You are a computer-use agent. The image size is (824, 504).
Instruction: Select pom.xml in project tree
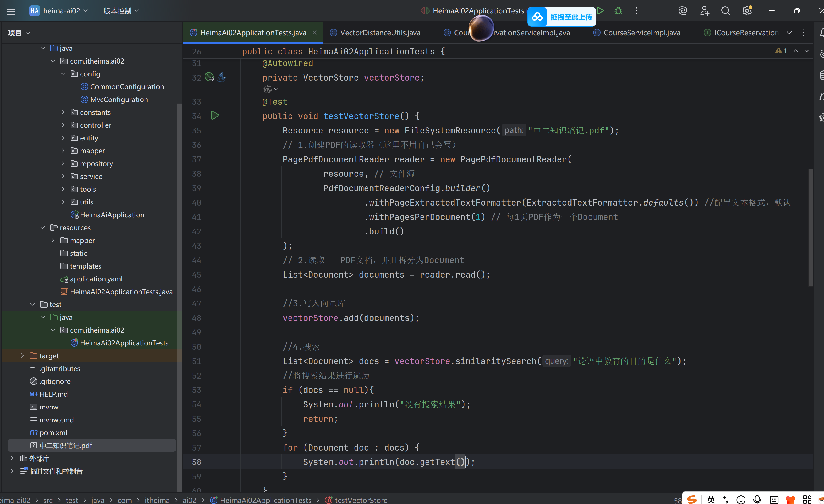pos(53,432)
